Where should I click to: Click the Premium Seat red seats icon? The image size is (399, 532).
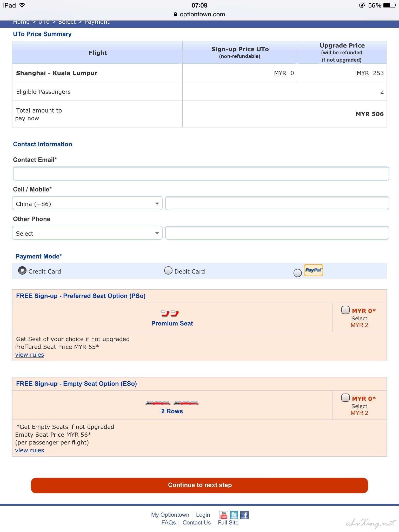[170, 314]
